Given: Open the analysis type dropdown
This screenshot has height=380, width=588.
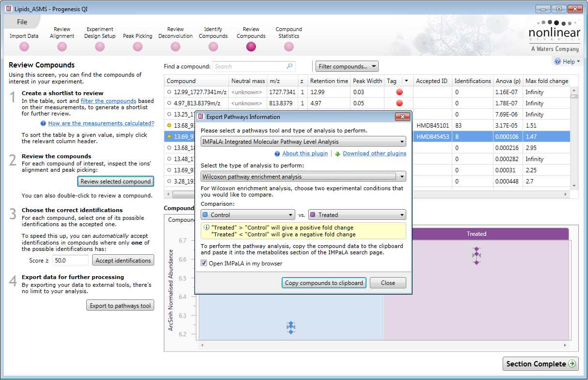Looking at the screenshot, I should pyautogui.click(x=303, y=177).
